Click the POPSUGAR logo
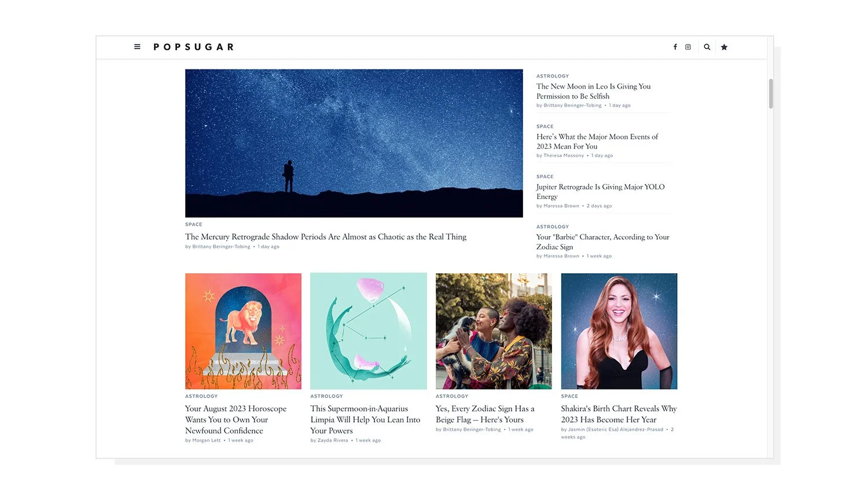The image size is (868, 492). 194,47
